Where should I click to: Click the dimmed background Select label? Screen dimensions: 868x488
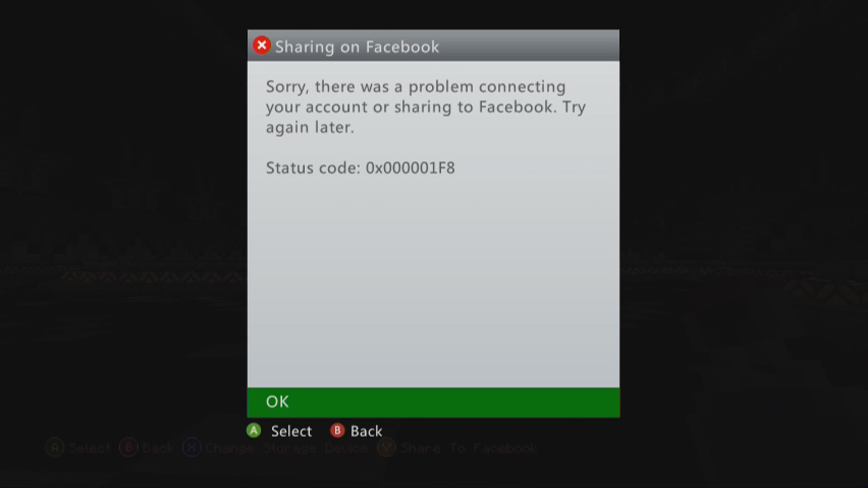(x=90, y=448)
